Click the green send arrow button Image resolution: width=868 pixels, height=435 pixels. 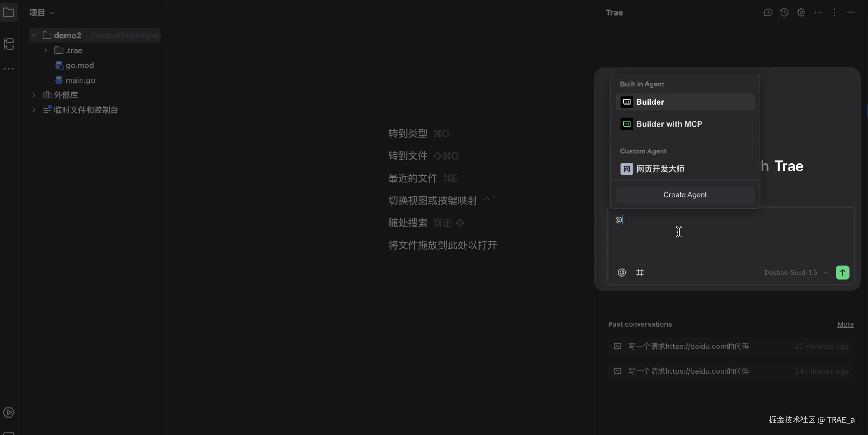pyautogui.click(x=842, y=272)
